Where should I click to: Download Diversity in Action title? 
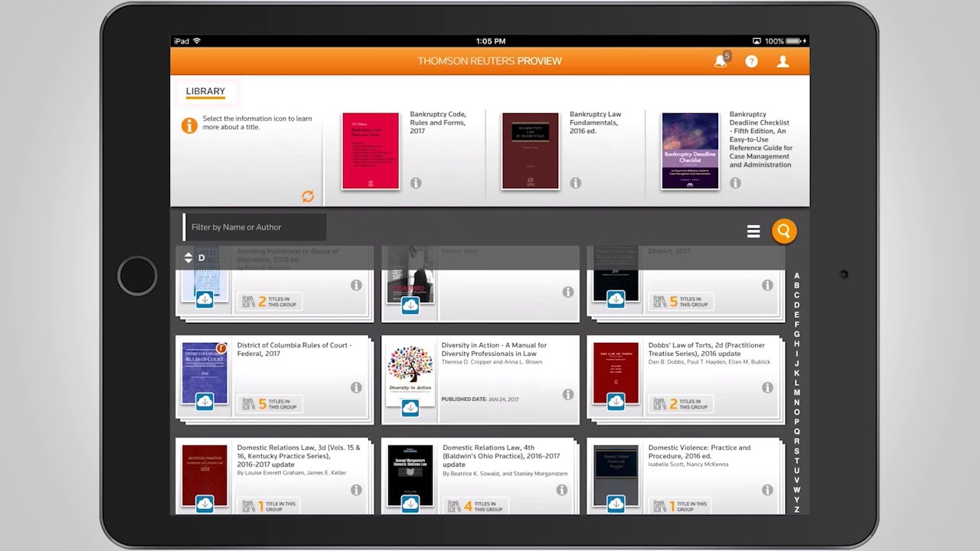pyautogui.click(x=410, y=408)
